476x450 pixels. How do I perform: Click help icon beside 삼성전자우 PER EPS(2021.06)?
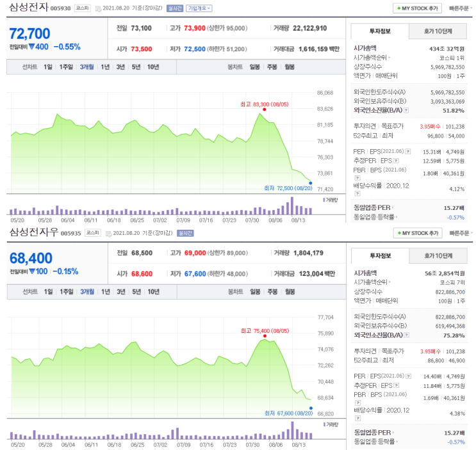[x=409, y=376]
